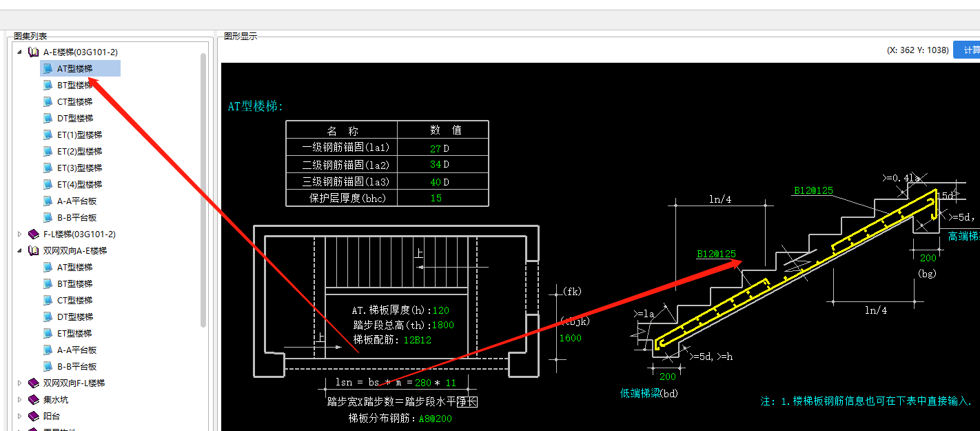Click B-B平台板 icon under A-E楼梯(03G101-2)
This screenshot has height=431, width=980.
pyautogui.click(x=48, y=217)
